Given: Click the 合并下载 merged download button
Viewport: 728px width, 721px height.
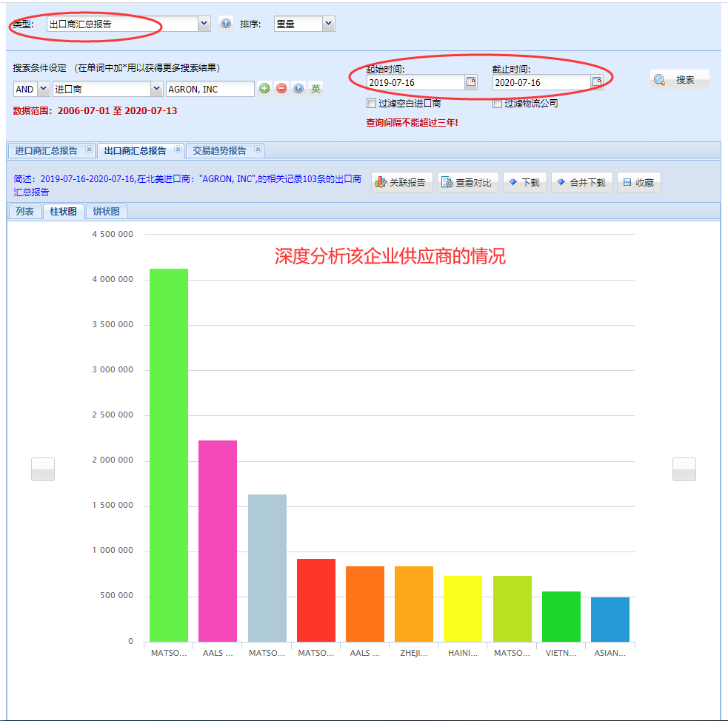Looking at the screenshot, I should click(x=582, y=181).
